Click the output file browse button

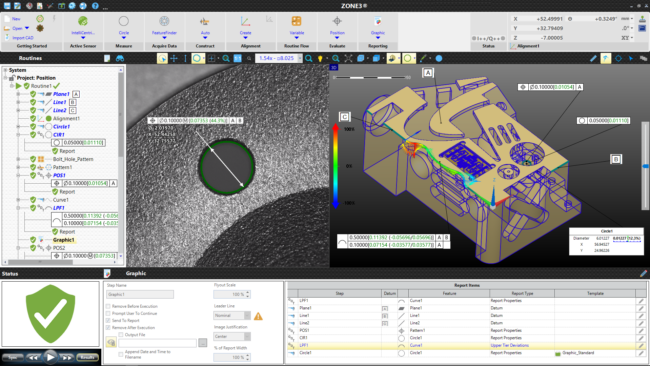pos(202,343)
